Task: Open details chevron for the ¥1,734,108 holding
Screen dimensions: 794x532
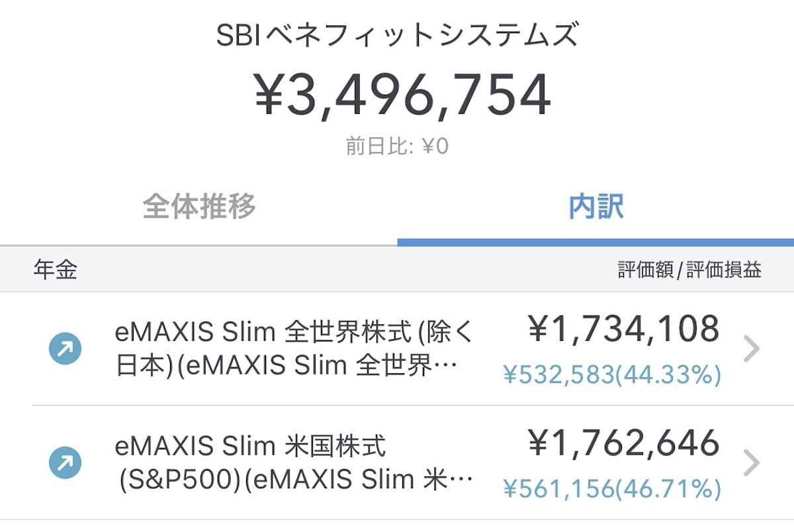Action: coord(751,349)
